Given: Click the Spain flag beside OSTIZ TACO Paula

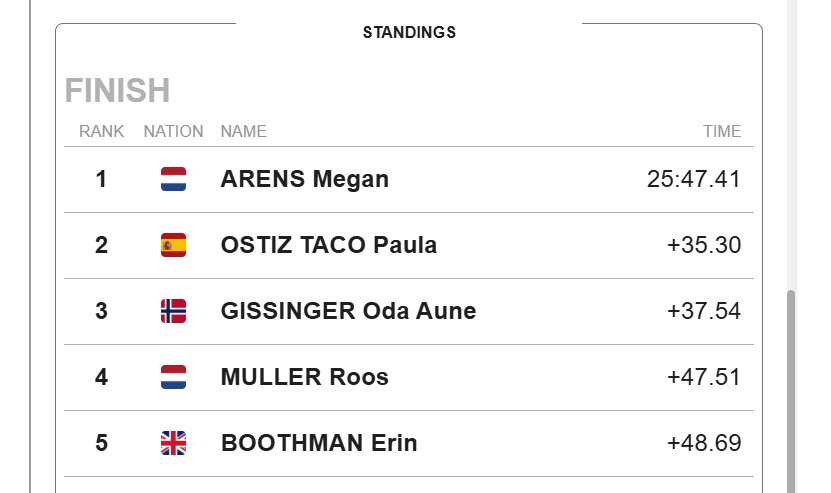Looking at the screenshot, I should point(173,245).
